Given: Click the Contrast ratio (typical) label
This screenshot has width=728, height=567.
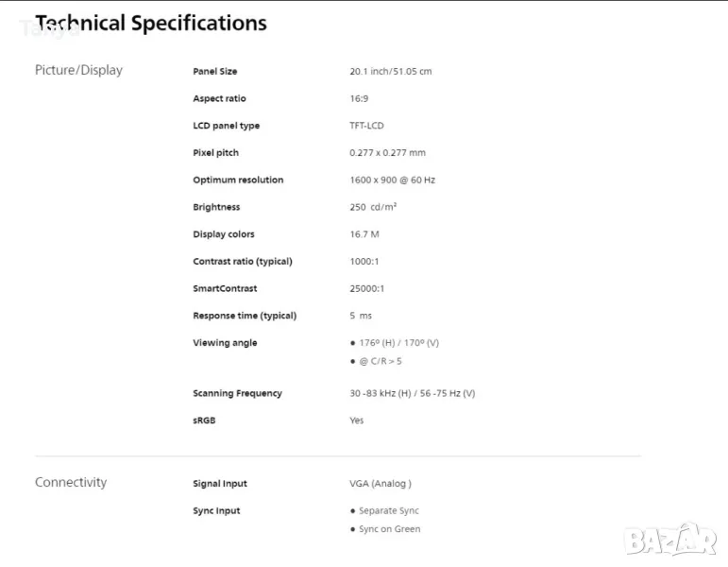Looking at the screenshot, I should coord(243,262).
